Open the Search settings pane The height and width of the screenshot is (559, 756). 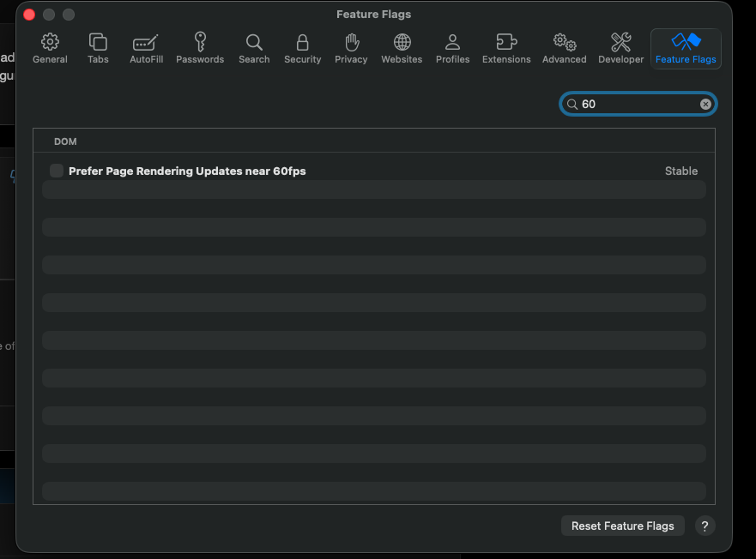[x=254, y=49]
